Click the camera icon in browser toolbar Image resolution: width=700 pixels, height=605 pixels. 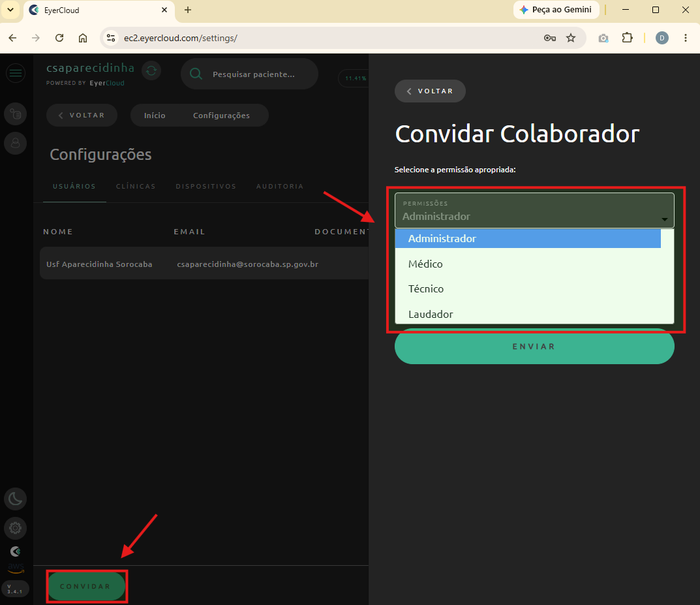point(603,39)
